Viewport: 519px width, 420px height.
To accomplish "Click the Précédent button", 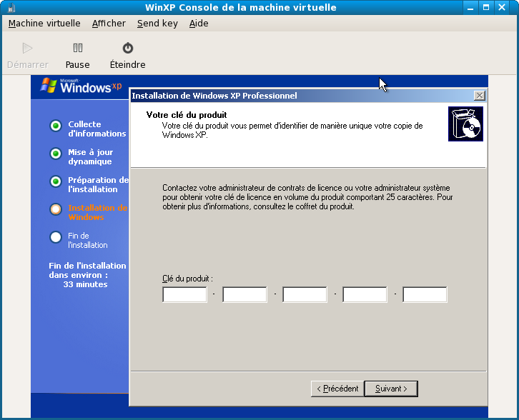I will [x=337, y=389].
